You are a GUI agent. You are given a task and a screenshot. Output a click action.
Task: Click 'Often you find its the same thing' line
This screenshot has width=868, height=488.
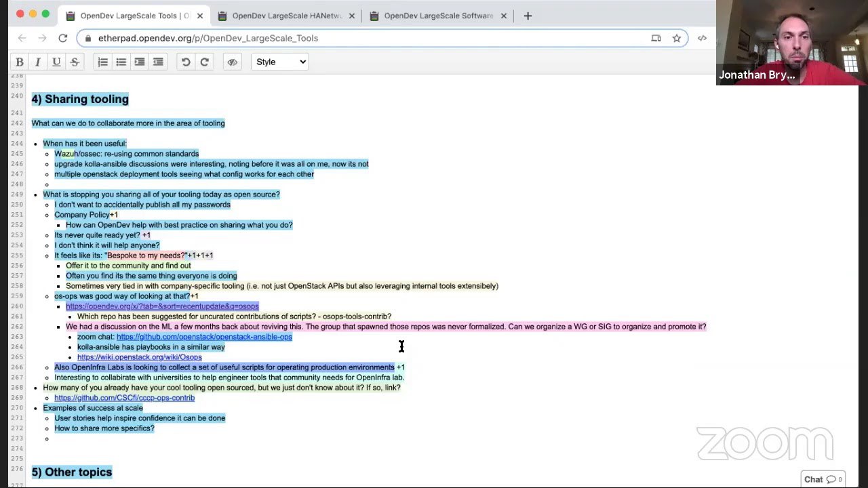(x=151, y=276)
